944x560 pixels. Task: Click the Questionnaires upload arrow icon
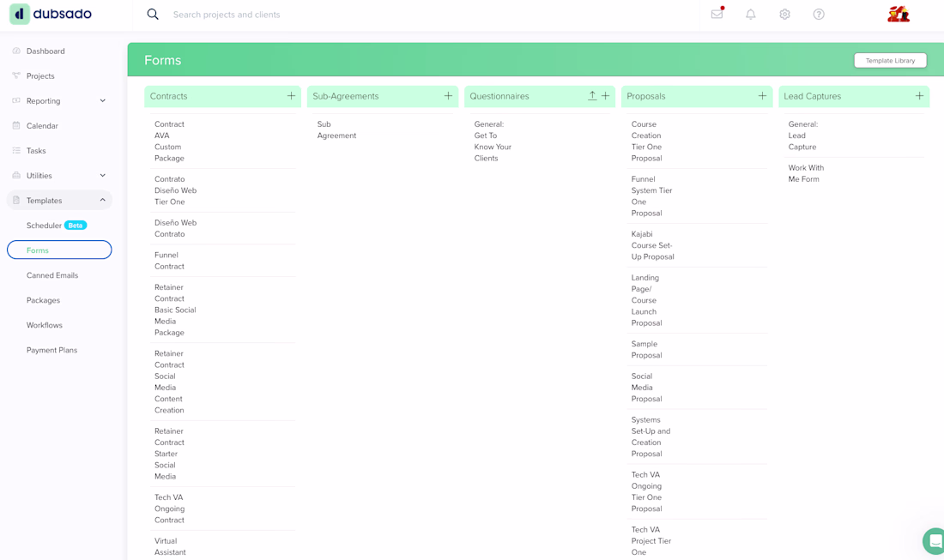click(x=592, y=96)
